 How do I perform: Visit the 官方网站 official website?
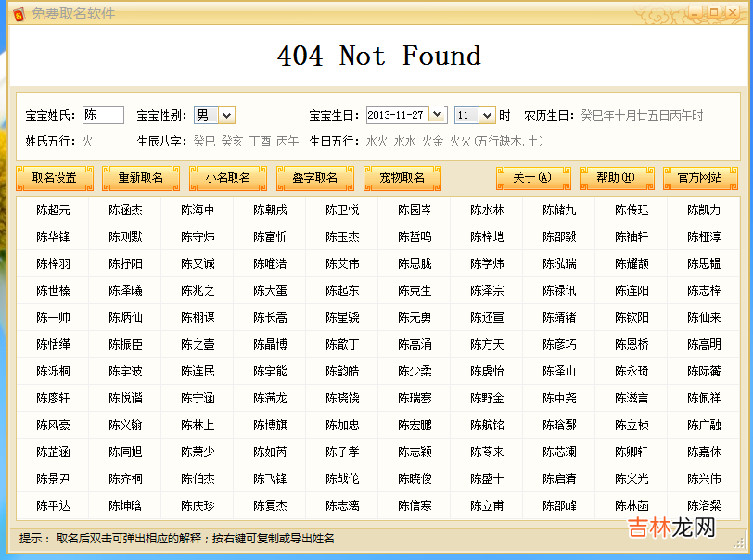(700, 178)
